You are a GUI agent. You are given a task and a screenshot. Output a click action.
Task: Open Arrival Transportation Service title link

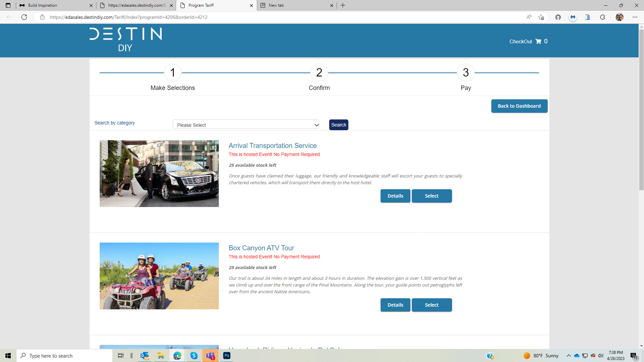[x=273, y=146]
